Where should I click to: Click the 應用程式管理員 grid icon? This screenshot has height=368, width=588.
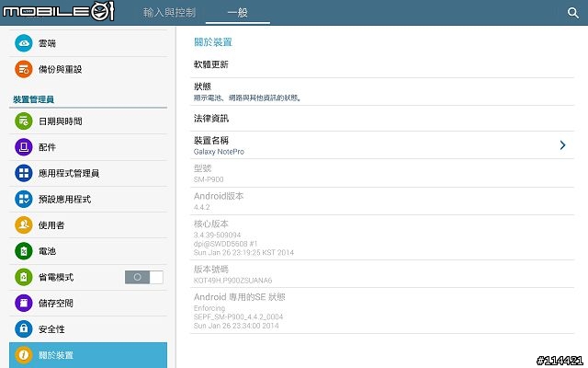tap(24, 173)
